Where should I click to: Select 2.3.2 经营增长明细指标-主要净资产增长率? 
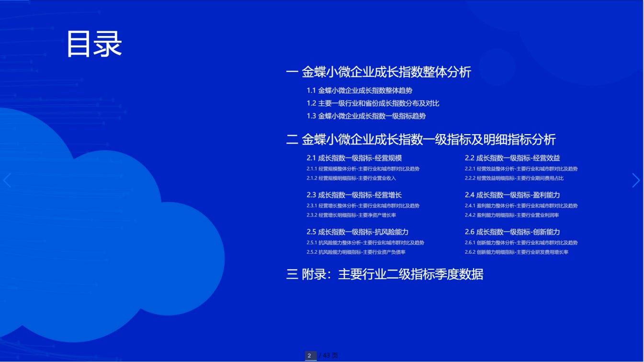click(x=351, y=215)
